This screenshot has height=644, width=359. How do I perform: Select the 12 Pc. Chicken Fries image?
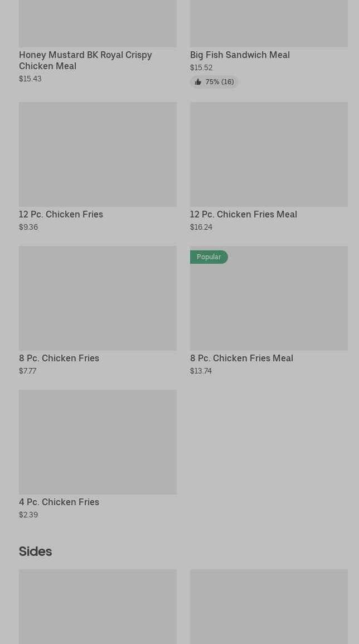(x=98, y=154)
